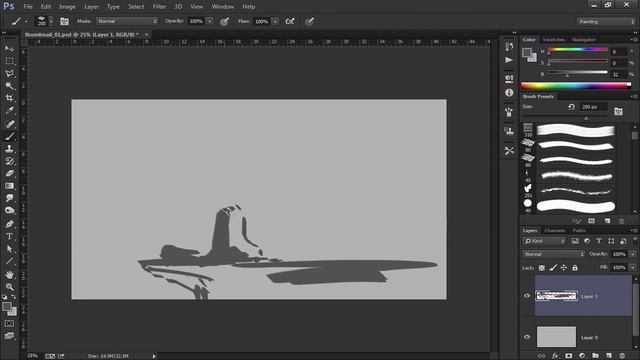
Task: Open the History panel icon
Action: click(509, 46)
